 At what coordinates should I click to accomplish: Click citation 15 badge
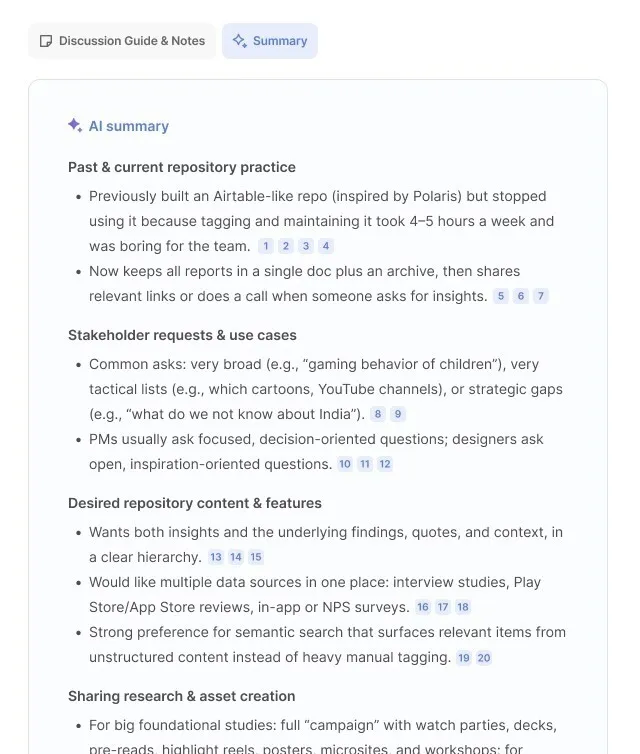point(256,557)
